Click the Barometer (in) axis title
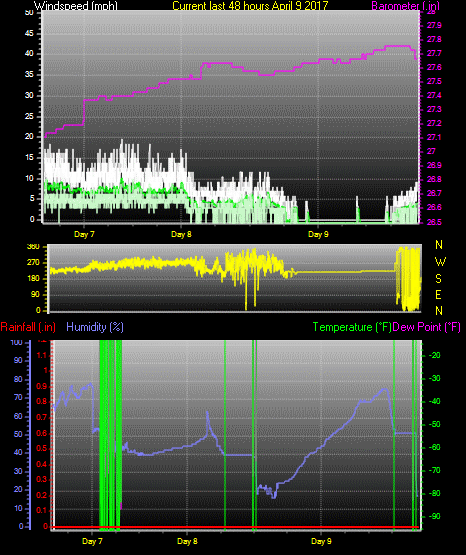The image size is (466, 555). pyautogui.click(x=405, y=6)
